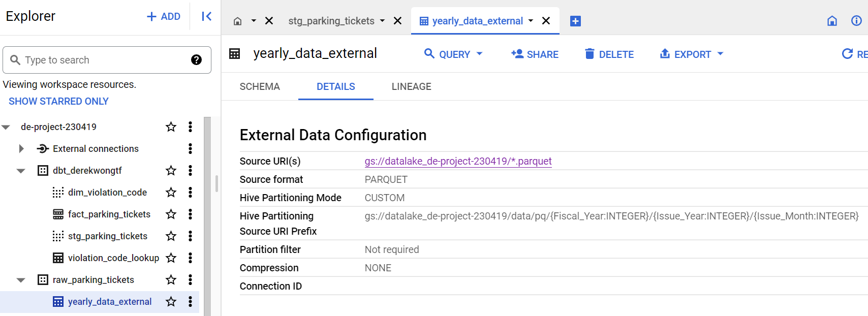Screen dimensions: 868x316
Task: Open the Source URI parquet link
Action: [458, 161]
